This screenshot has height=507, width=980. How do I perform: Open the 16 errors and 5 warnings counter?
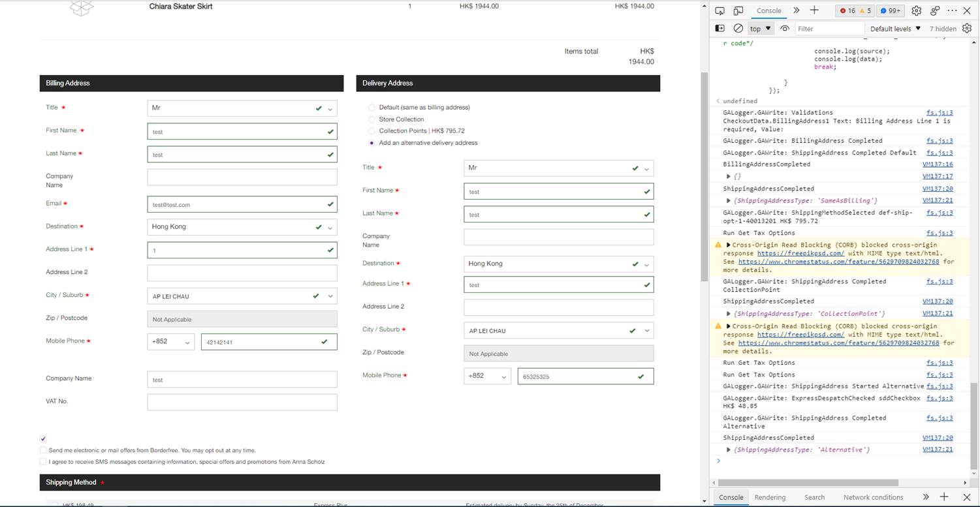(x=855, y=10)
